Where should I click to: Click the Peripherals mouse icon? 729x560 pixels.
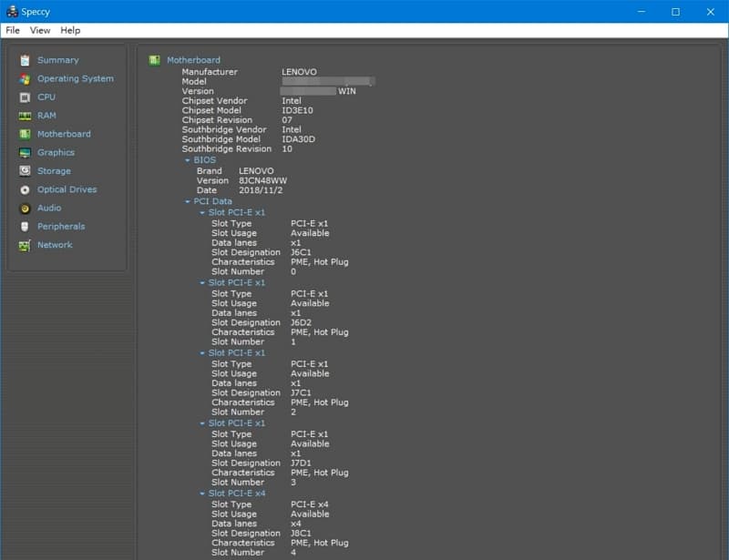pyautogui.click(x=25, y=227)
